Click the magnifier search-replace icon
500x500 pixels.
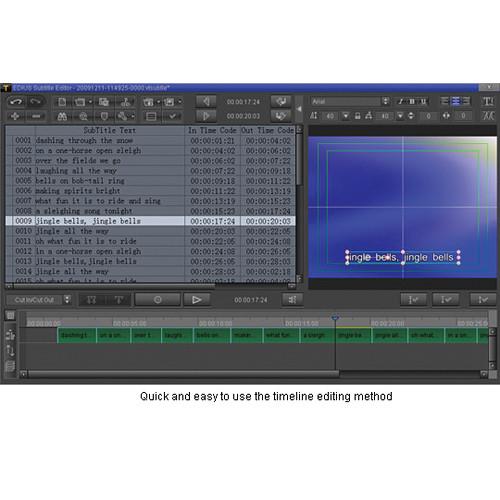pos(83,116)
